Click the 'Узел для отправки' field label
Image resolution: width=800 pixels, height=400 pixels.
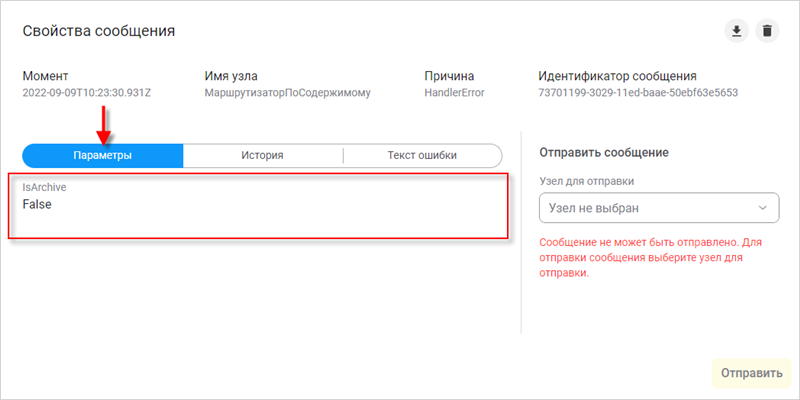click(x=586, y=181)
